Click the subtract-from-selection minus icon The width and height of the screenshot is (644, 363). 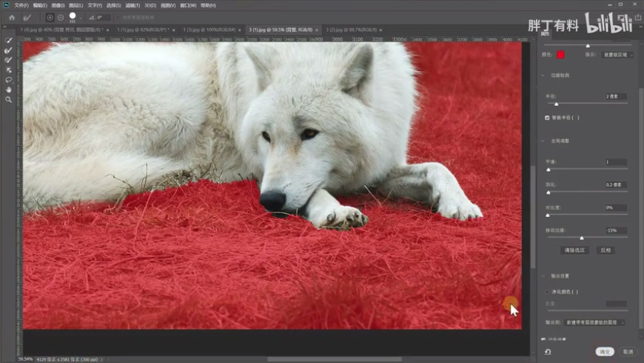pyautogui.click(x=60, y=17)
